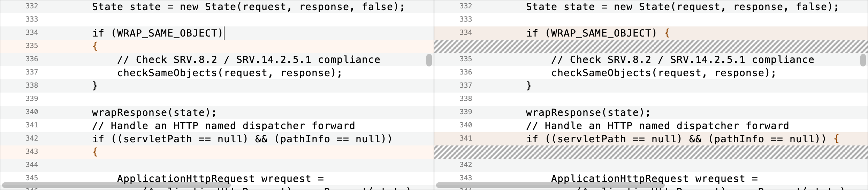Click line number 343 in left pane
Screen dimensions: 868x190
tap(32, 152)
